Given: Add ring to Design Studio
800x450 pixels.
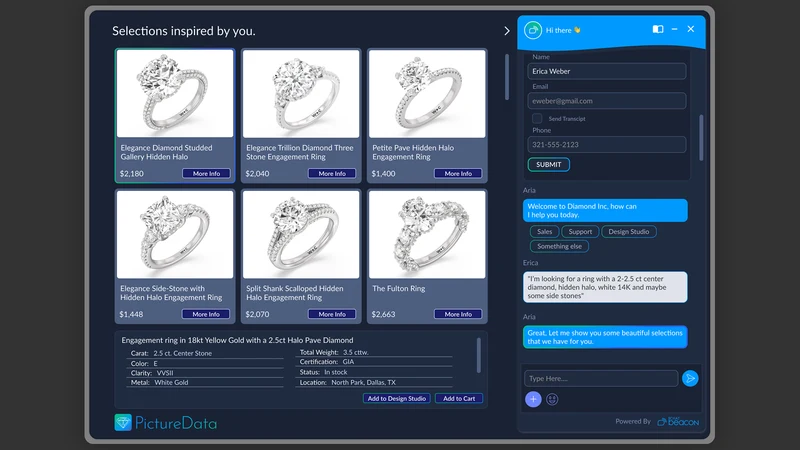Looking at the screenshot, I should tap(396, 398).
